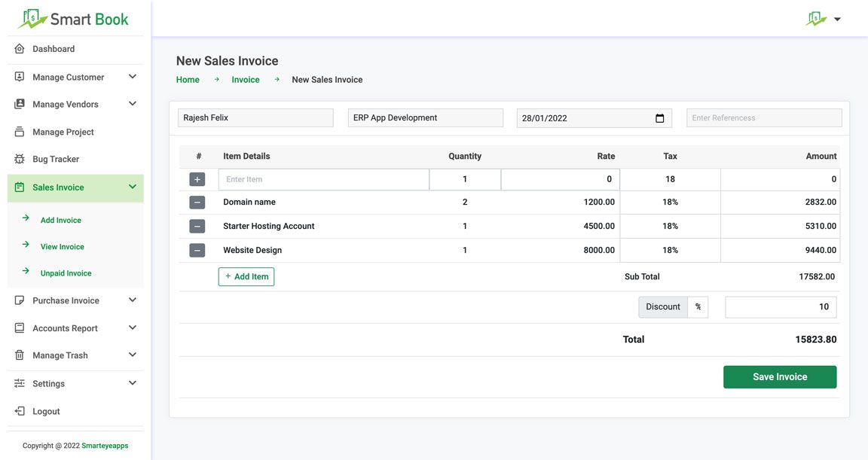Click the plus icon in the item entry row
The height and width of the screenshot is (460, 868).
(197, 180)
